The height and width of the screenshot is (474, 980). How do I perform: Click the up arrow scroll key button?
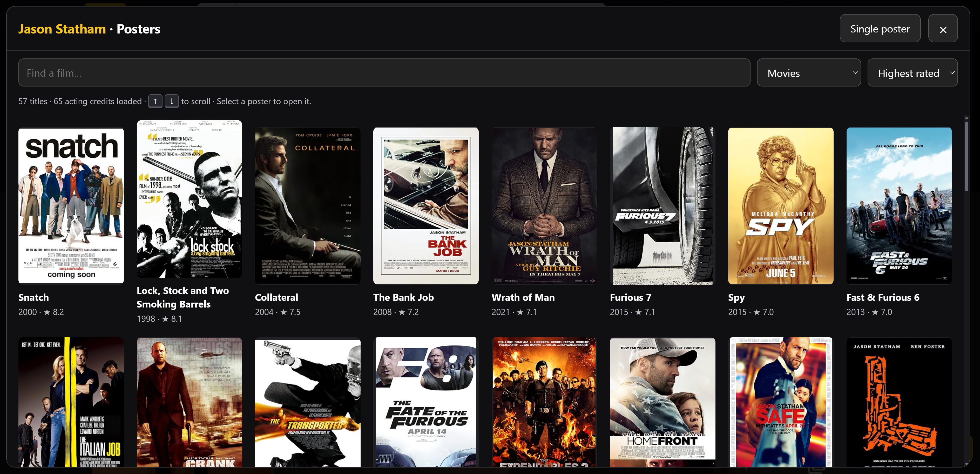tap(155, 101)
